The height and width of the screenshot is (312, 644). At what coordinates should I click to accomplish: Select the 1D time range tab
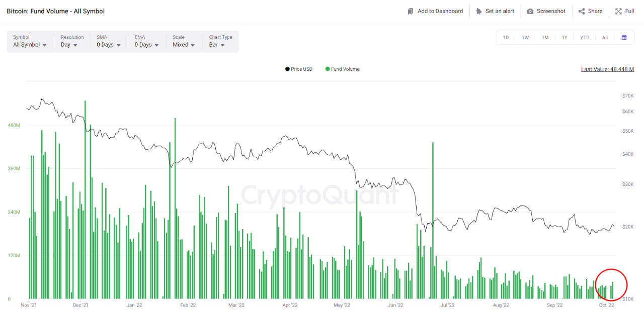point(506,38)
